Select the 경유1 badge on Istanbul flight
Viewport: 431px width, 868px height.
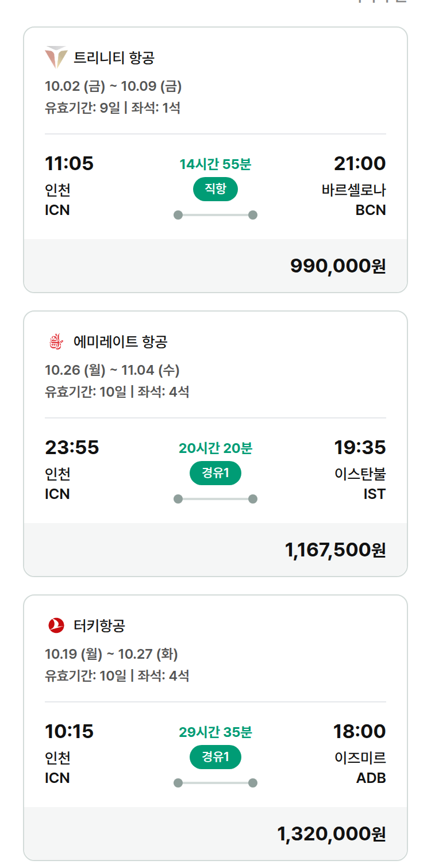(215, 473)
